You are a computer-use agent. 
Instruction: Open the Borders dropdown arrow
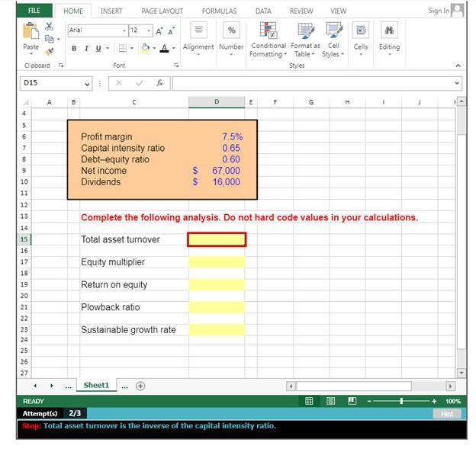pyautogui.click(x=132, y=48)
